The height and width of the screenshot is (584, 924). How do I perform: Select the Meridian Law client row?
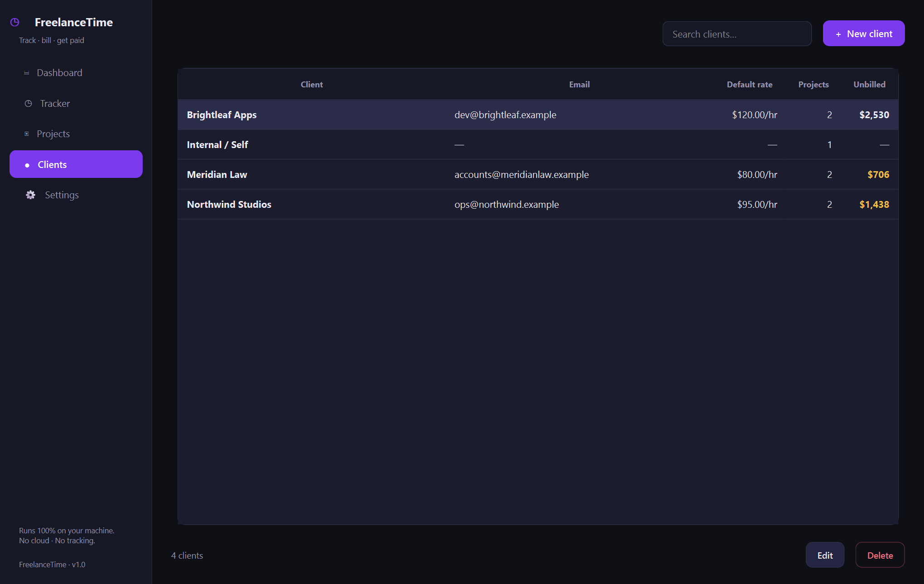(x=538, y=175)
